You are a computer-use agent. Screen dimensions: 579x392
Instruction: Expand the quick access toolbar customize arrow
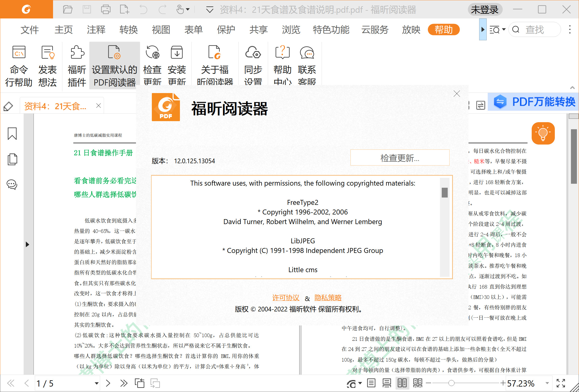[210, 10]
